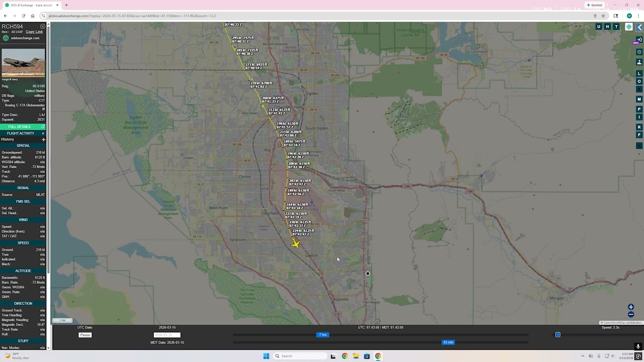Zoom in the map with plus button
The width and height of the screenshot is (644, 362).
(x=631, y=307)
